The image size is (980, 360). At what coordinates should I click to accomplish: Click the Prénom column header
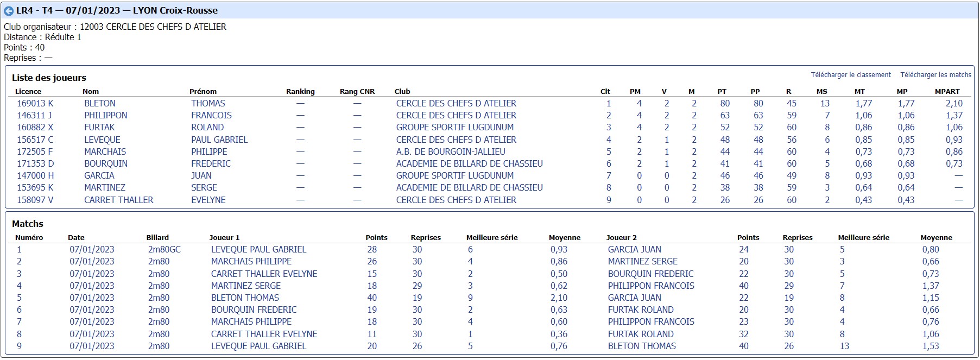[x=203, y=91]
